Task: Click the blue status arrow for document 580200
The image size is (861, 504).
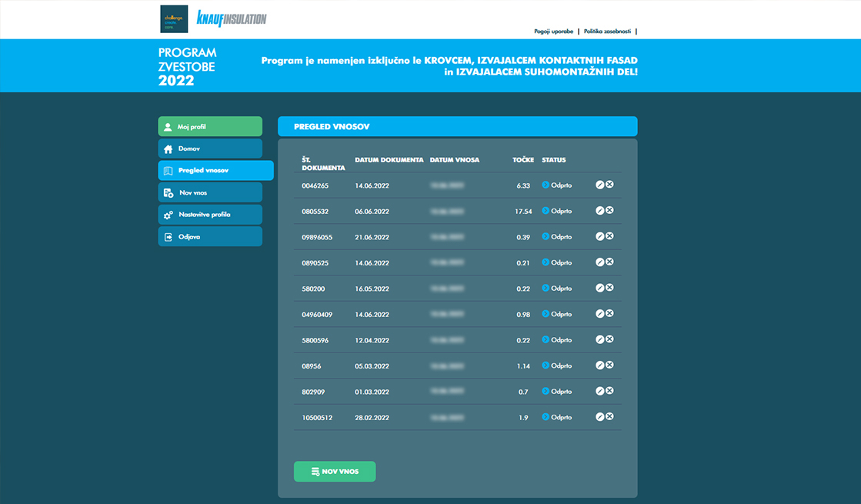Action: 546,288
